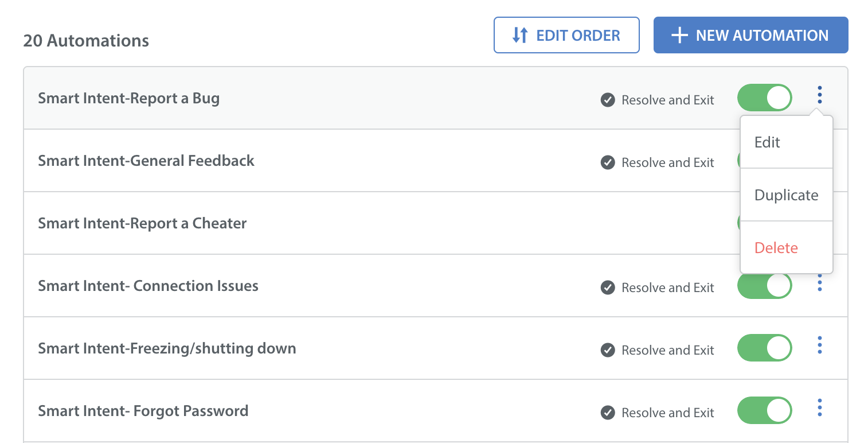
Task: Open three-dot menu for Report a Bug
Action: [x=820, y=95]
